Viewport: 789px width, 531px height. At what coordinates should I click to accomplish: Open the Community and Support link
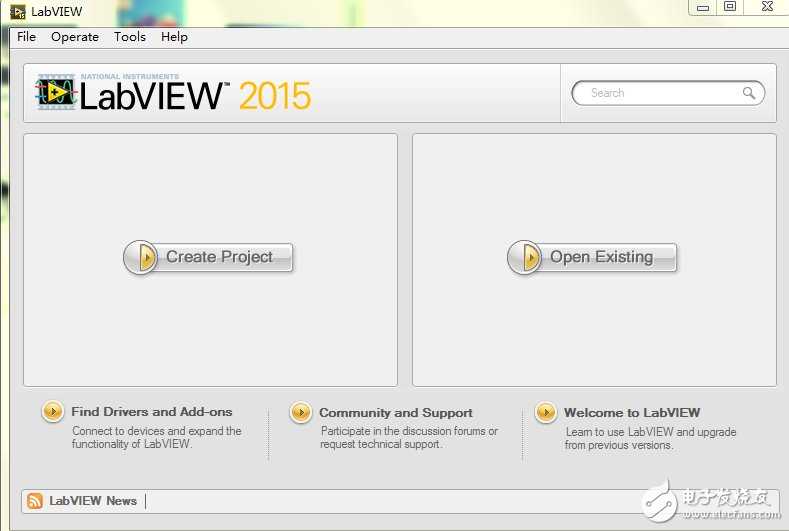[396, 413]
